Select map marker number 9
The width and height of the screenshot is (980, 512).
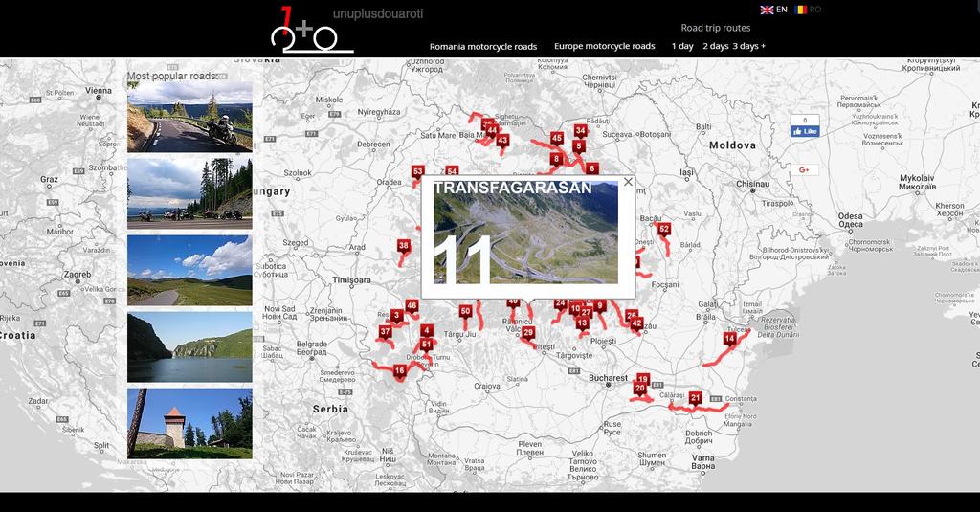[600, 306]
